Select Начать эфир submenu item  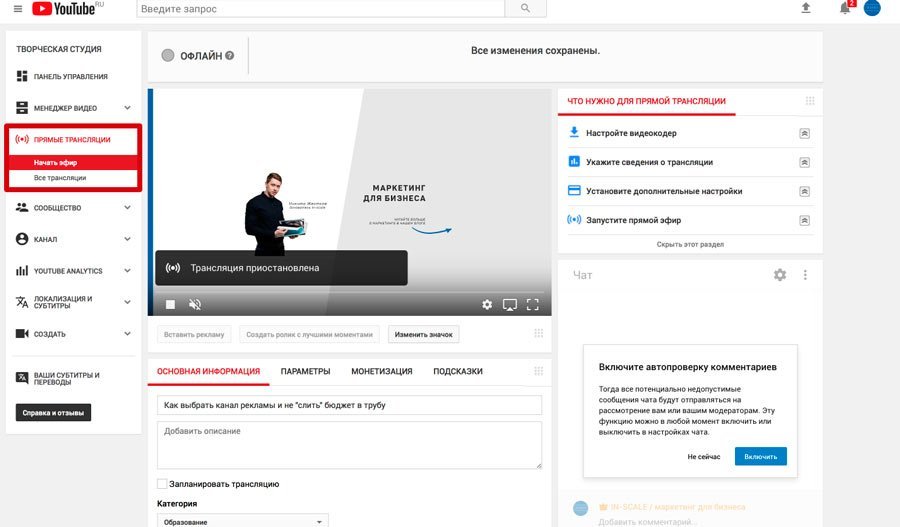pyautogui.click(x=73, y=162)
